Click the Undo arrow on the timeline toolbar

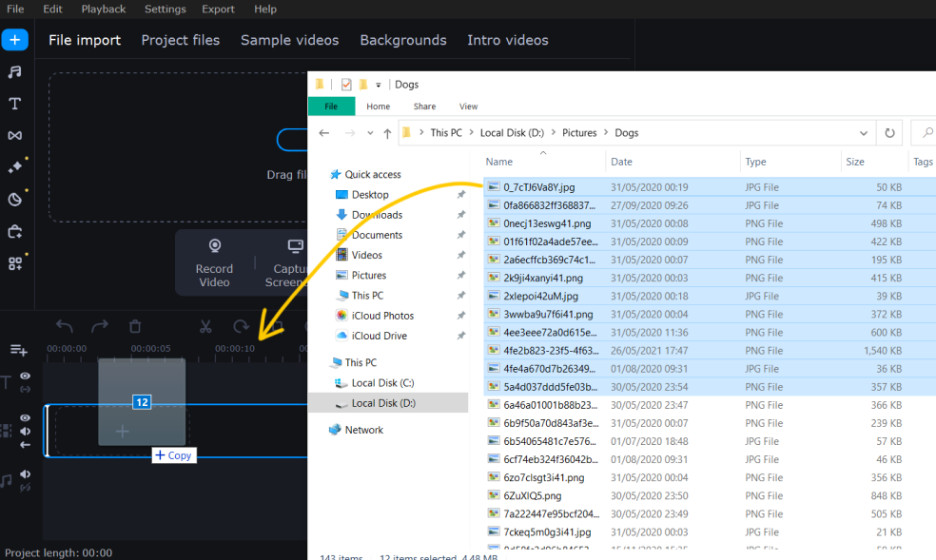[65, 326]
